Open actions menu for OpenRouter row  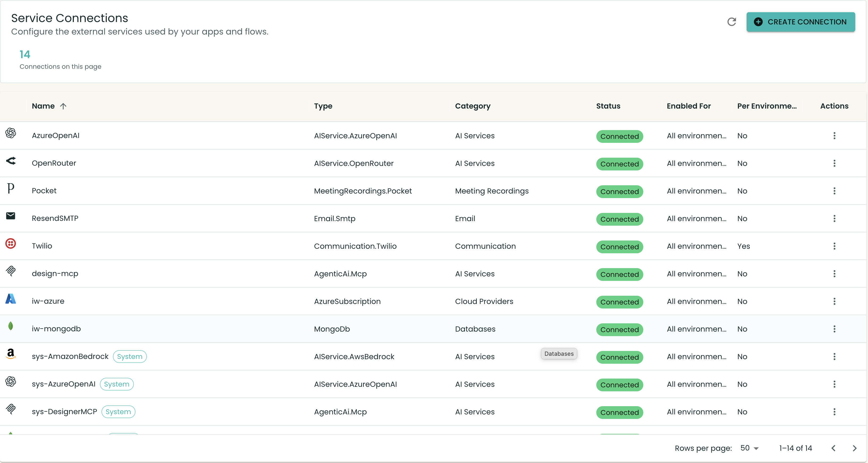click(834, 163)
